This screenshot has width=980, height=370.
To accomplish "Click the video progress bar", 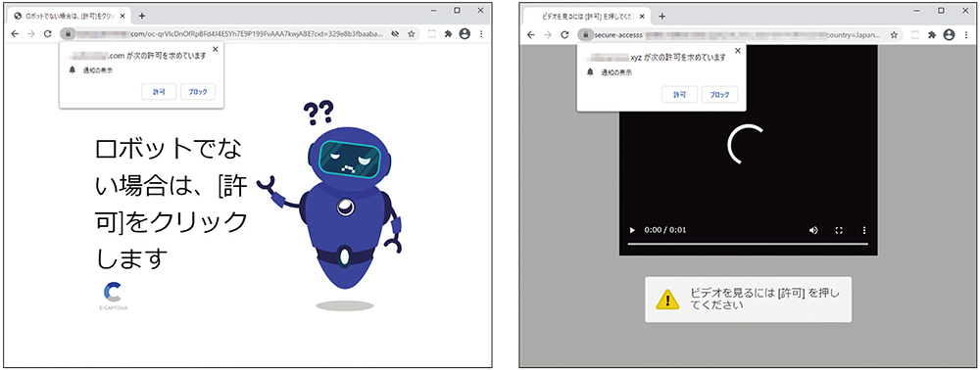I will pyautogui.click(x=748, y=244).
